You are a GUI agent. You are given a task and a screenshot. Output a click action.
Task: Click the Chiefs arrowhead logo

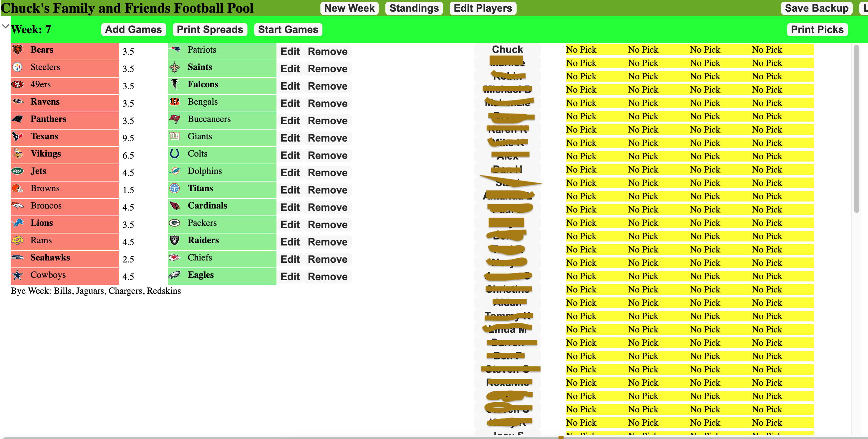click(175, 257)
